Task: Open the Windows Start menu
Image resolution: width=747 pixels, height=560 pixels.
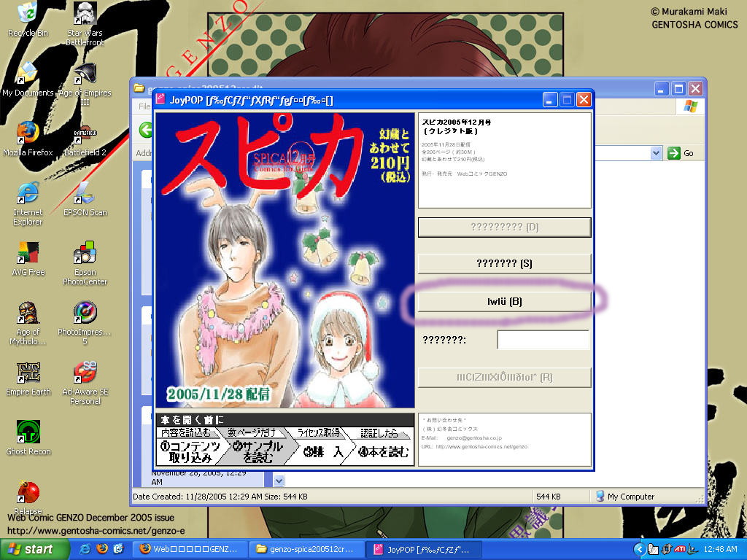Action: pos(29,549)
